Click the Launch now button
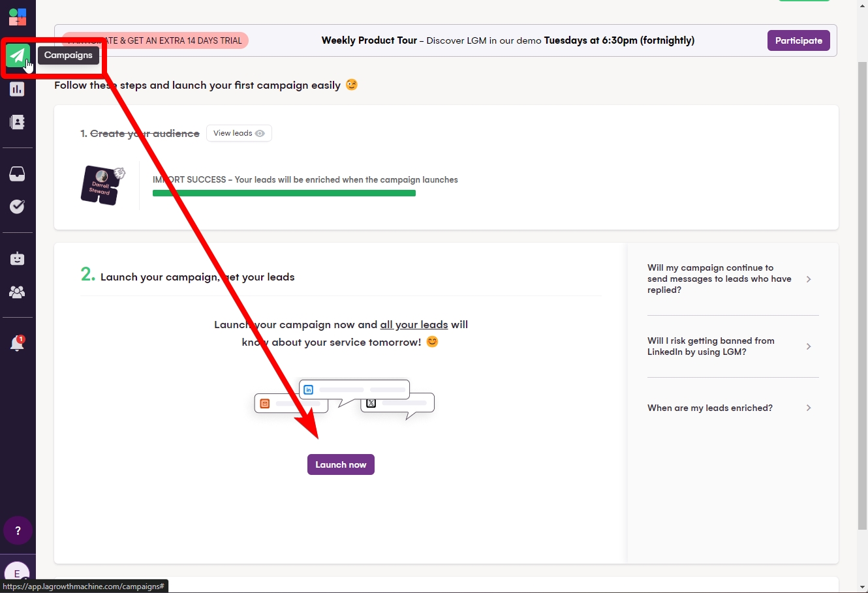This screenshot has width=868, height=593. click(x=341, y=464)
